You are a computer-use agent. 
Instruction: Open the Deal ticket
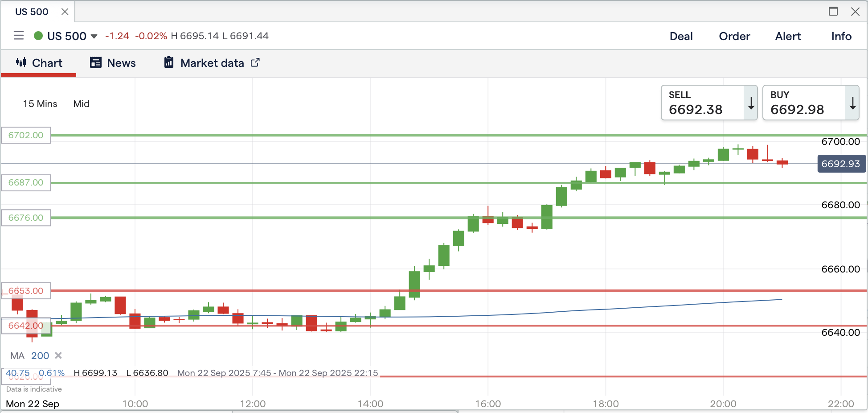pos(681,36)
